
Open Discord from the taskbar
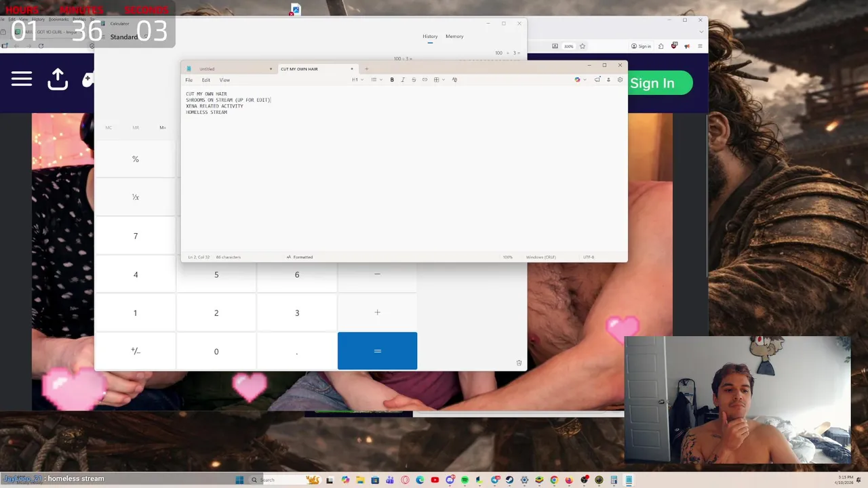[450, 480]
